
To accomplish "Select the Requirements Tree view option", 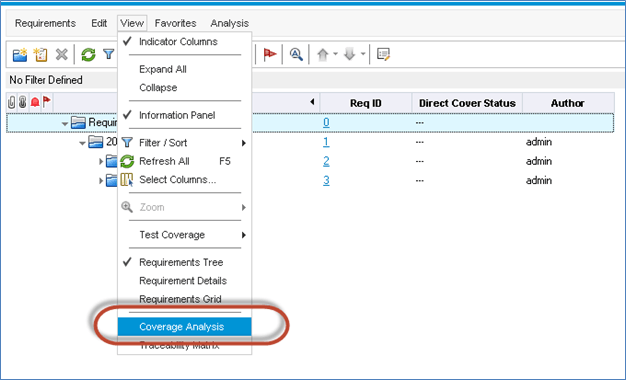I will (185, 262).
